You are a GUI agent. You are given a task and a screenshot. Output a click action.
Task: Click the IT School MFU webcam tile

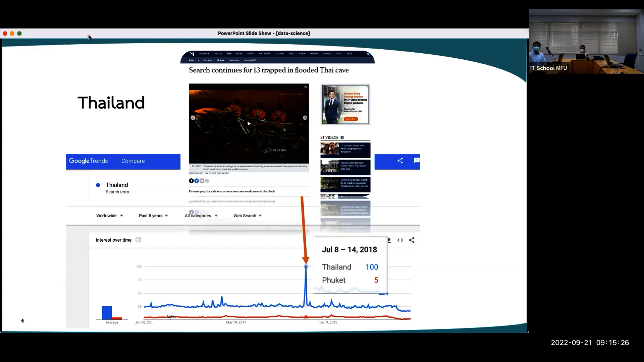click(586, 41)
